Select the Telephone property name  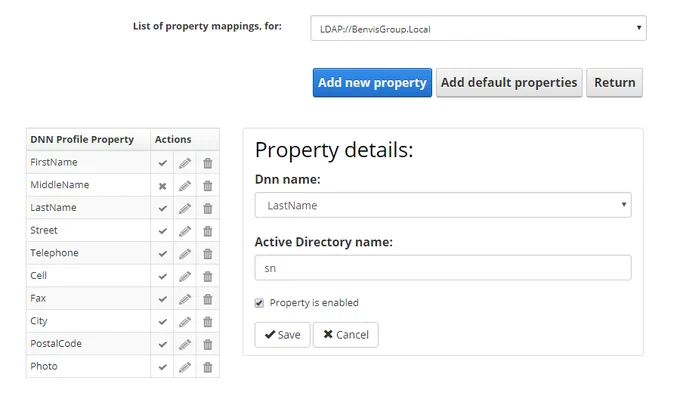[54, 253]
